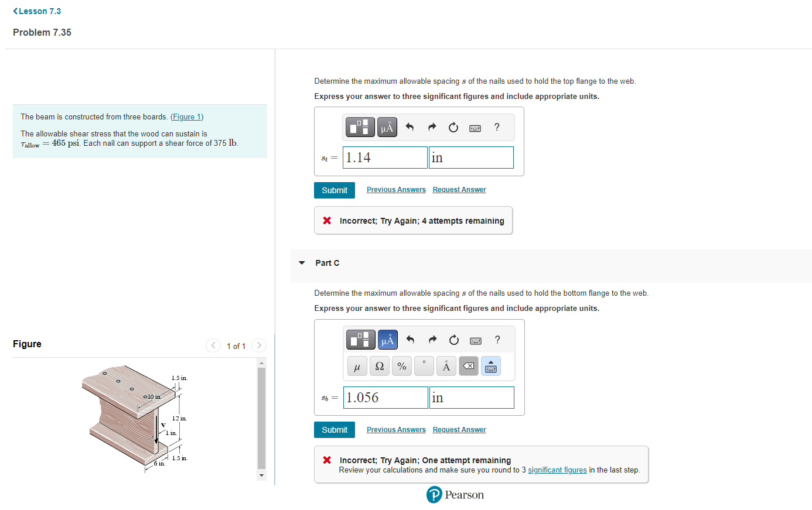Insert the percent symbol
Screen dimensions: 812x510
(x=402, y=366)
